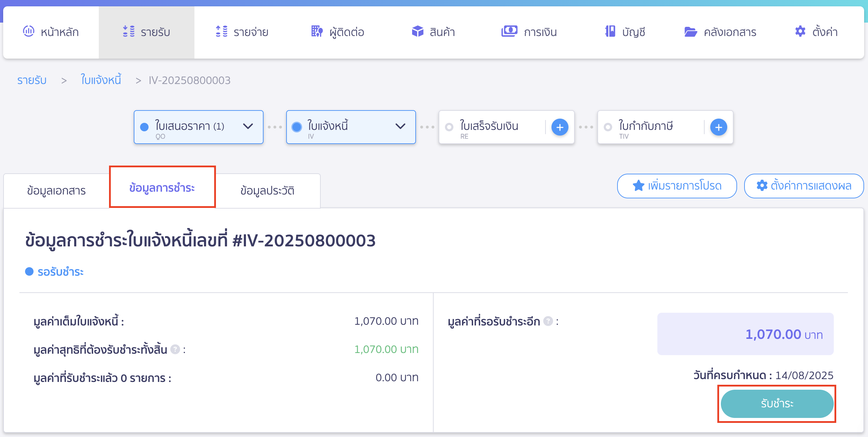Click the 0.00 บาท received amount
Screen dimensions: 868x437
(x=397, y=378)
